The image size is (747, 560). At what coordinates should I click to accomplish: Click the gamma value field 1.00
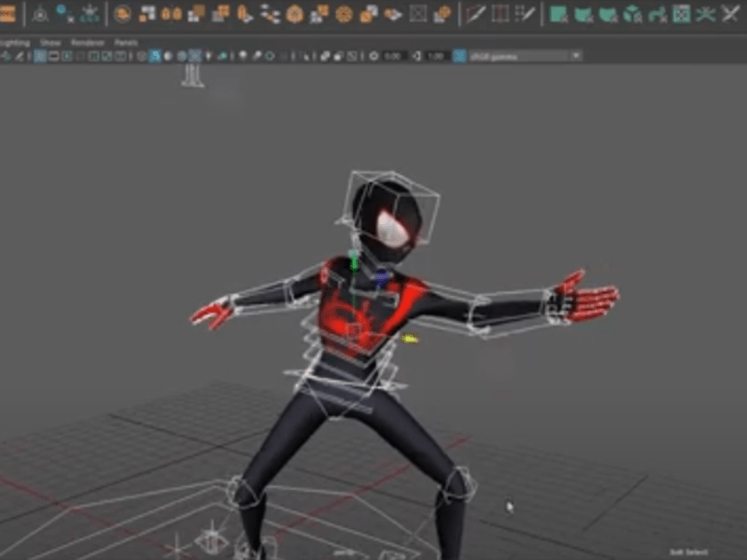pos(436,56)
